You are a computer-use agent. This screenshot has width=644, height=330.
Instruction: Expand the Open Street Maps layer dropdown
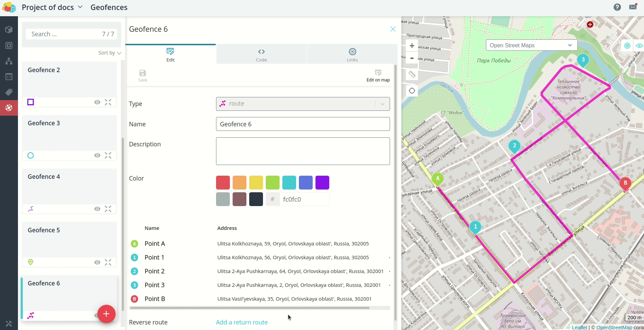click(531, 45)
